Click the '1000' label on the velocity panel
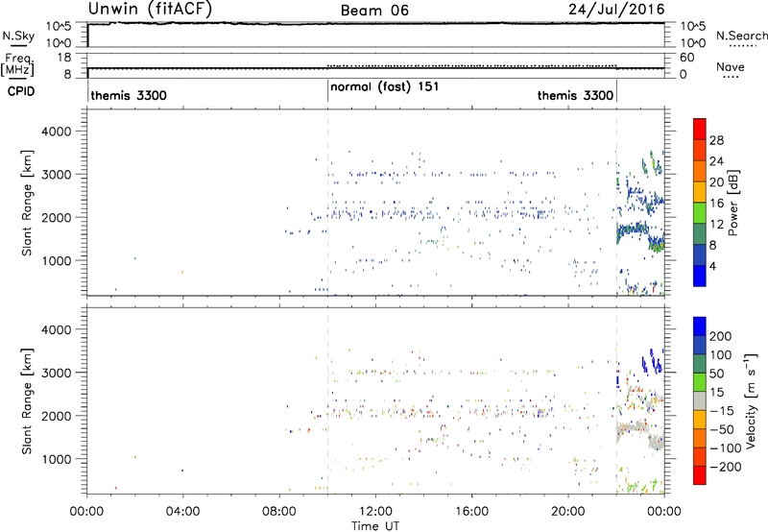 pos(56,459)
